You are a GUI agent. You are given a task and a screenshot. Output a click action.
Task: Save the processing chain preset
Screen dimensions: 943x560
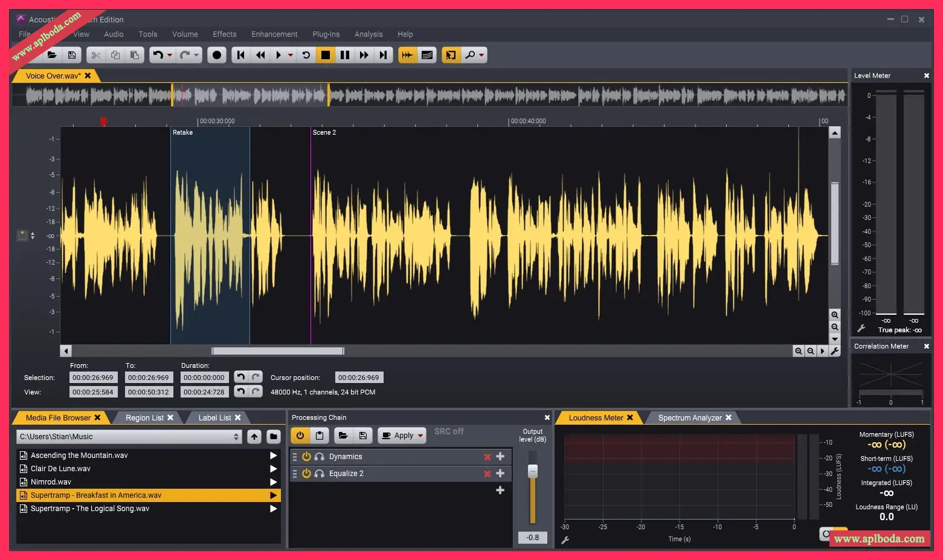pyautogui.click(x=362, y=435)
